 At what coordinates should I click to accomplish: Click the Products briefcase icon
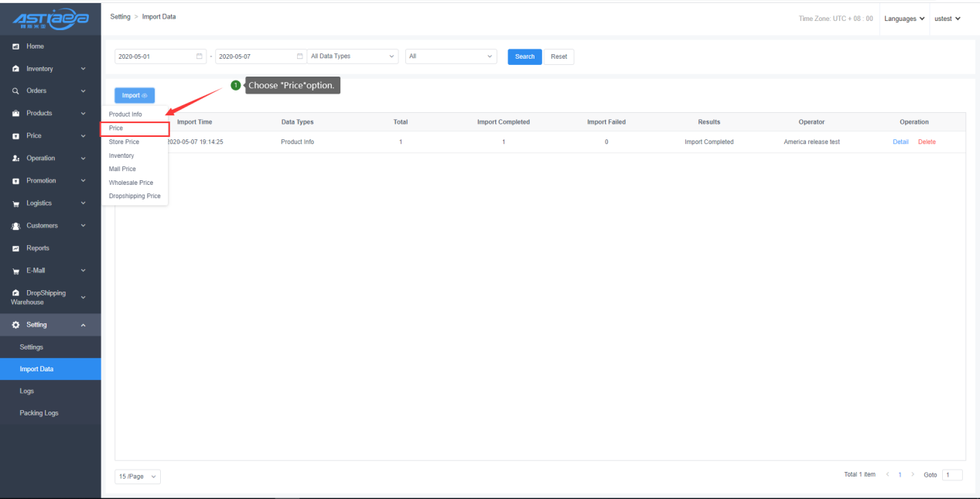tap(15, 114)
